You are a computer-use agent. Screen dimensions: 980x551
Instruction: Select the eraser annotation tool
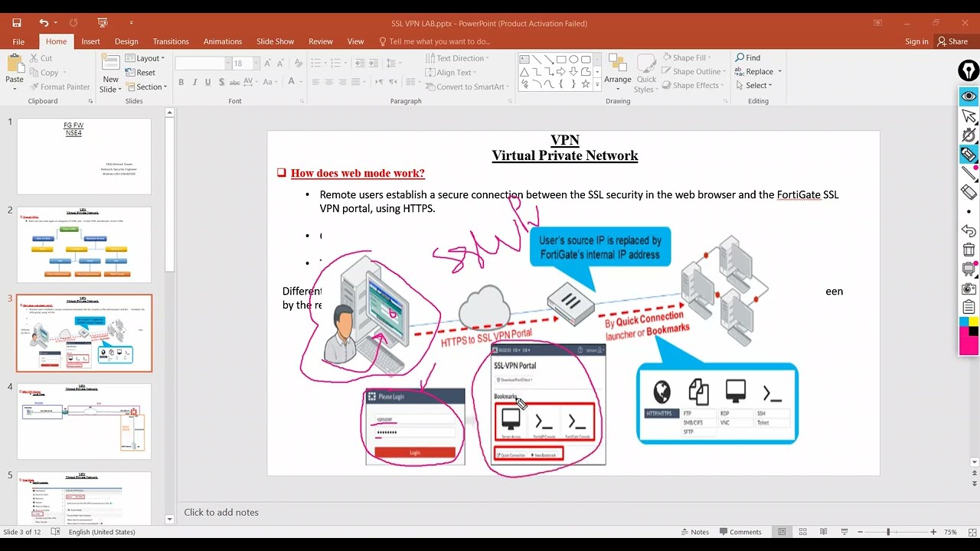(x=969, y=193)
